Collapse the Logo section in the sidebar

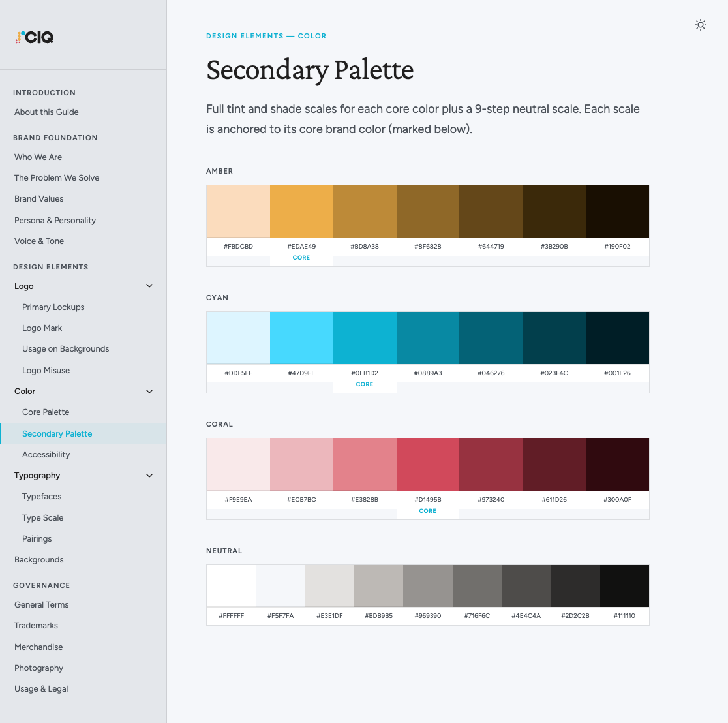point(149,286)
